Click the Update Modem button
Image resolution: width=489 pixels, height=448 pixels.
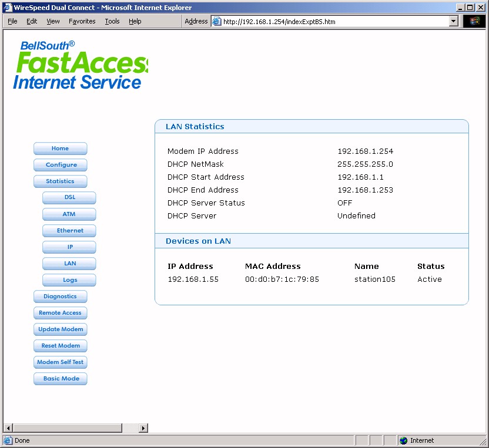[60, 329]
